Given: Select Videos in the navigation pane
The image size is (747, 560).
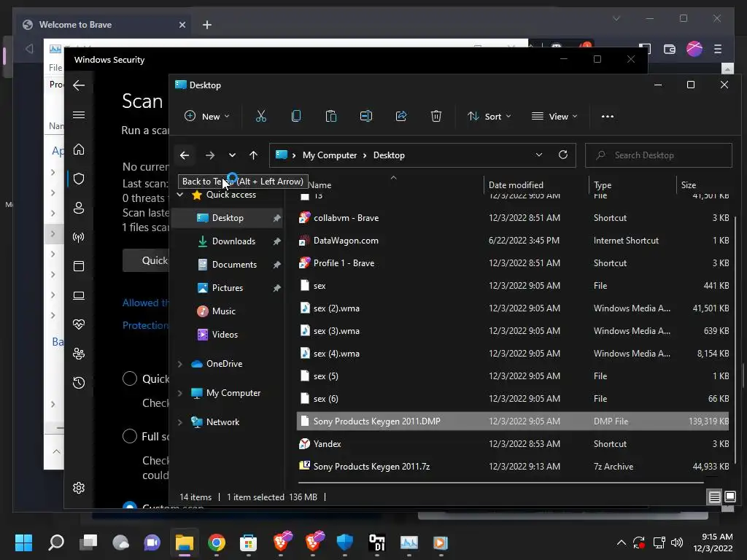Looking at the screenshot, I should tap(225, 335).
